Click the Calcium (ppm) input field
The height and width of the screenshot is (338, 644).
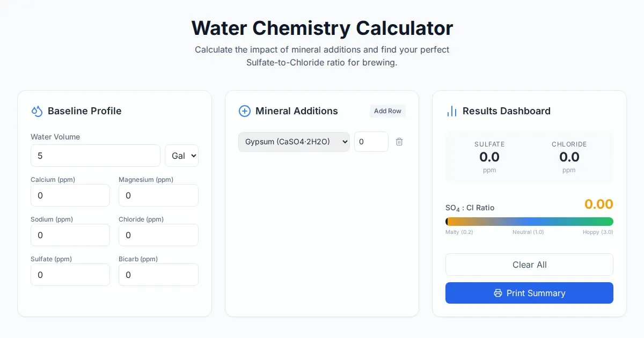(70, 195)
